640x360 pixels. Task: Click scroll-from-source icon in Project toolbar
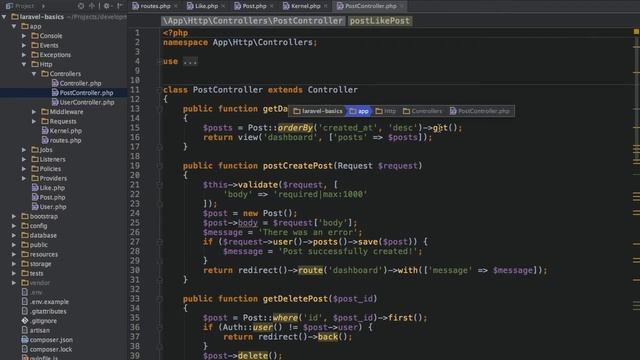click(x=81, y=6)
